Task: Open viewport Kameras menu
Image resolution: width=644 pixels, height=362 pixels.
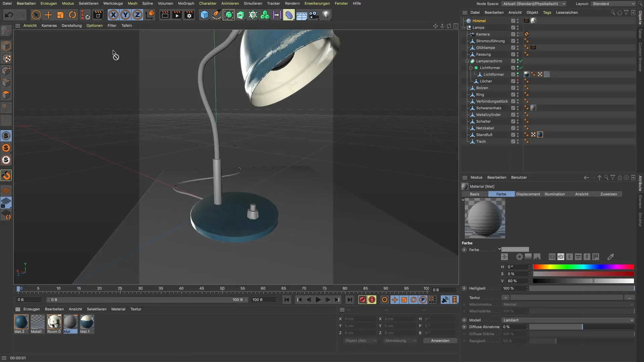Action: (49, 25)
